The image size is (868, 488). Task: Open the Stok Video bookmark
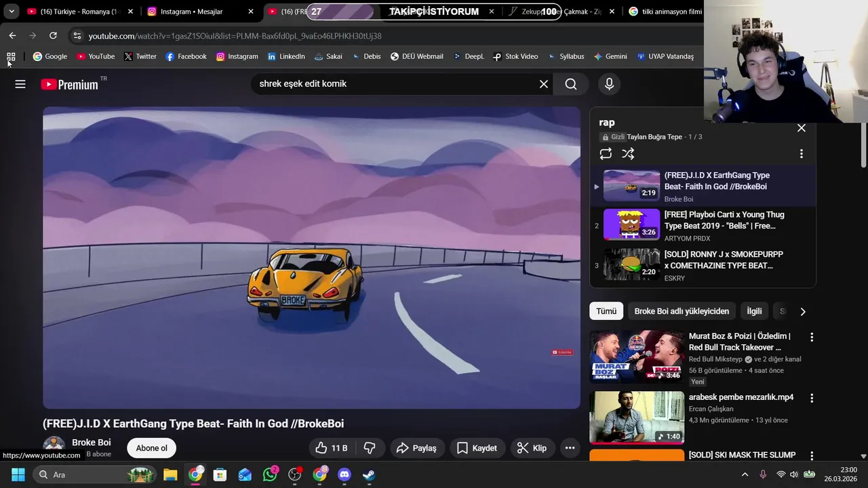tap(515, 56)
